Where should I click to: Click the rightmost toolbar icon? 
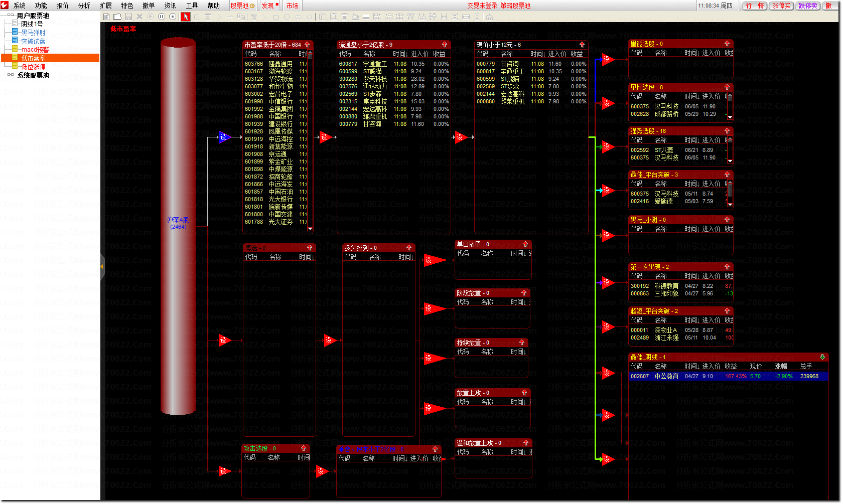[x=490, y=17]
